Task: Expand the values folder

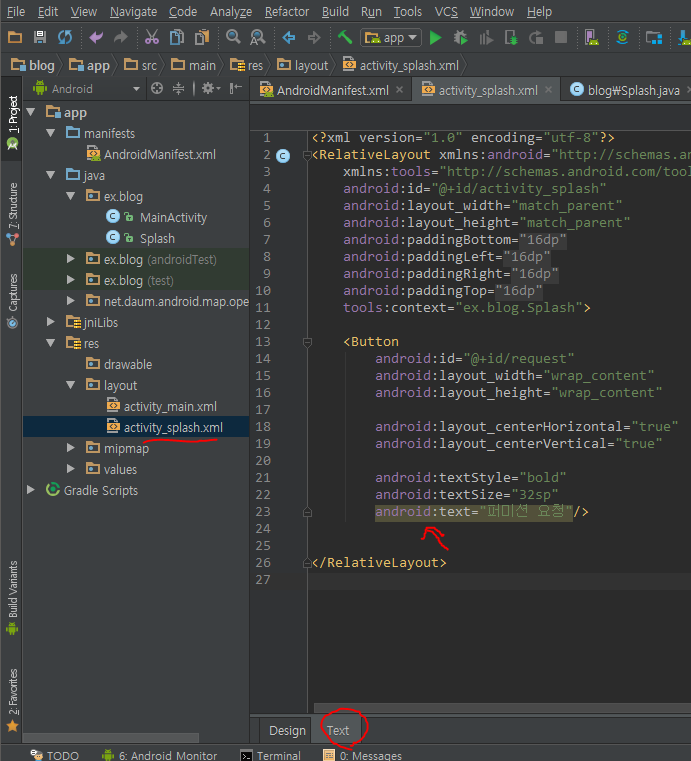Action: [x=71, y=469]
